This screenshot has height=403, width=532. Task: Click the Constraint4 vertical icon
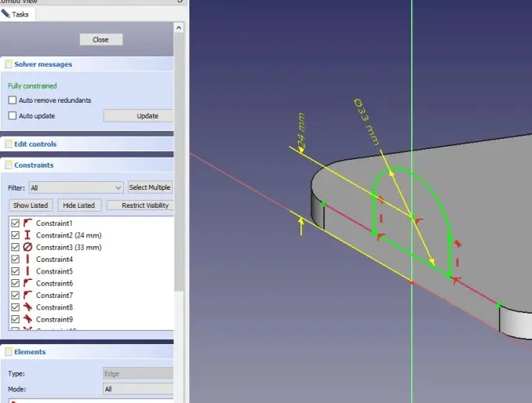[27, 259]
